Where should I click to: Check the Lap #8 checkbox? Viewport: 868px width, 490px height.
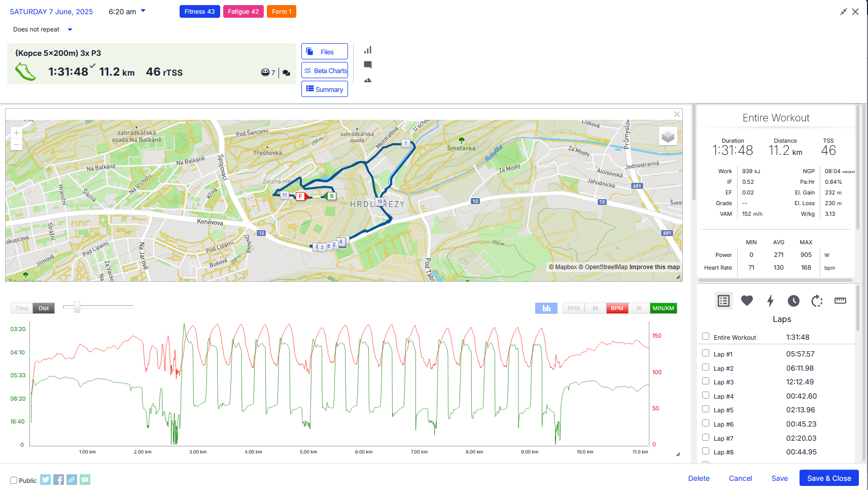coord(706,451)
